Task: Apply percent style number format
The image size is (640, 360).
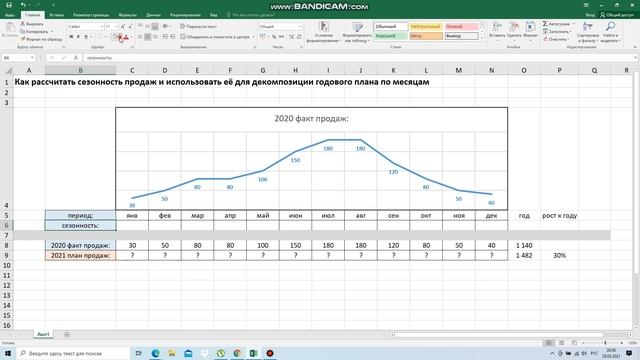Action: click(274, 37)
